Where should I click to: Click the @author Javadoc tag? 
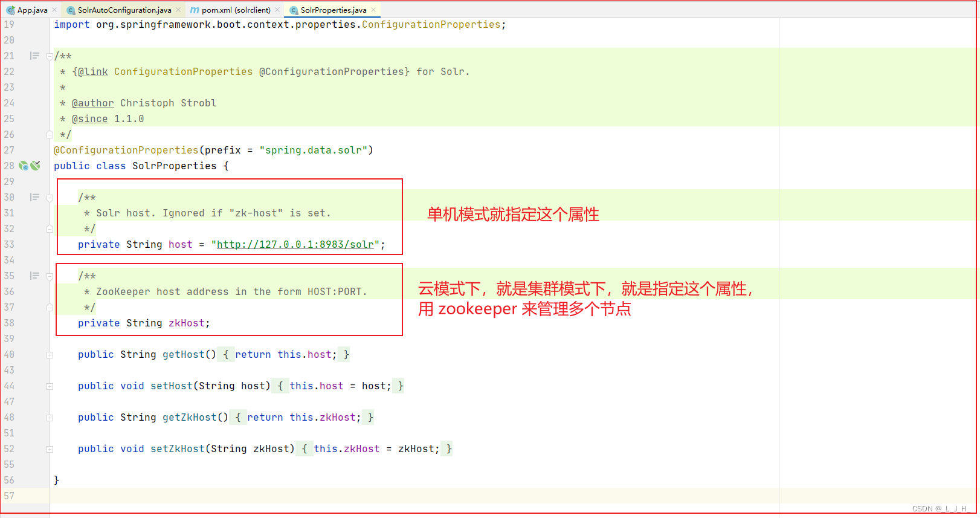(93, 103)
